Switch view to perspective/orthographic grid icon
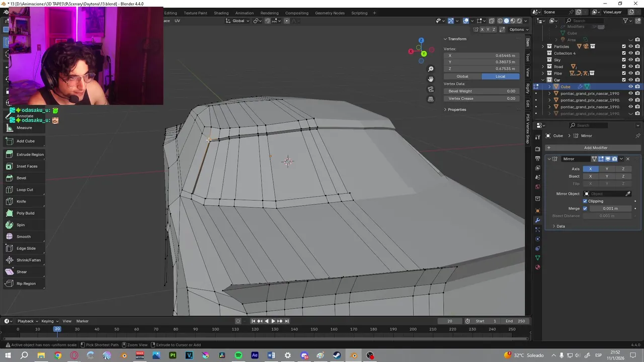The height and width of the screenshot is (362, 644). point(431,99)
